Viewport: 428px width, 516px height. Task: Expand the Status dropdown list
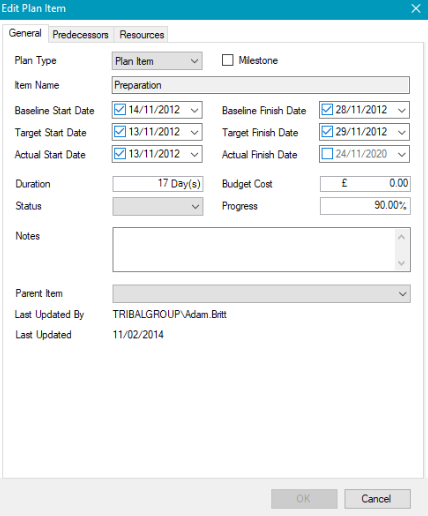pyautogui.click(x=158, y=206)
